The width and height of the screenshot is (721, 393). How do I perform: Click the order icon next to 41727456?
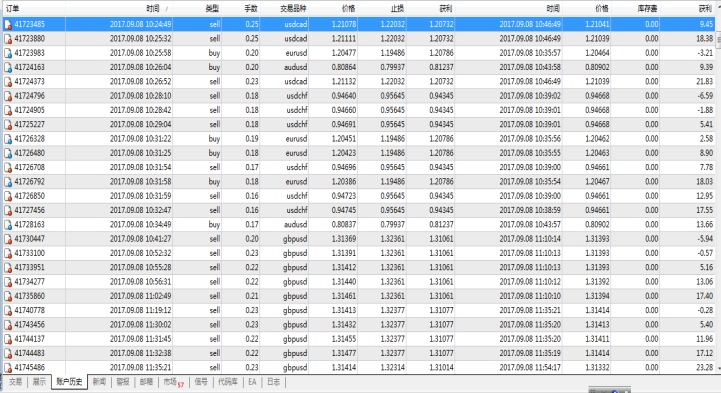pos(8,210)
